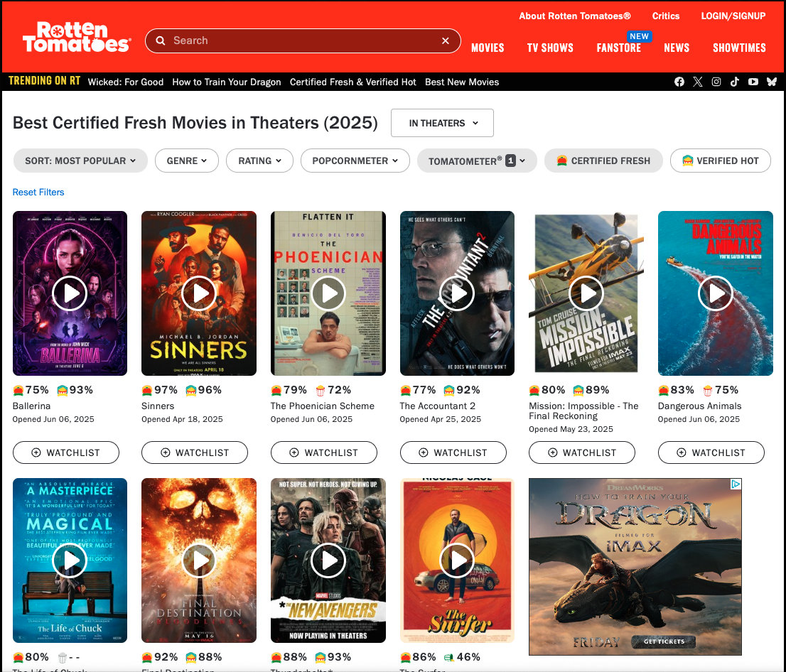
Task: Open the Bluesky social icon
Action: coord(772,82)
